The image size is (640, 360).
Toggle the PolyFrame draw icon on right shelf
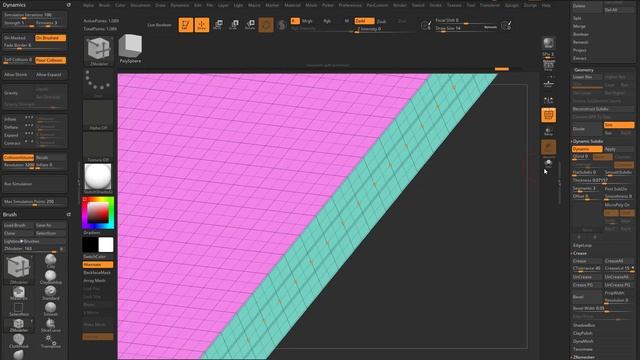[x=549, y=116]
